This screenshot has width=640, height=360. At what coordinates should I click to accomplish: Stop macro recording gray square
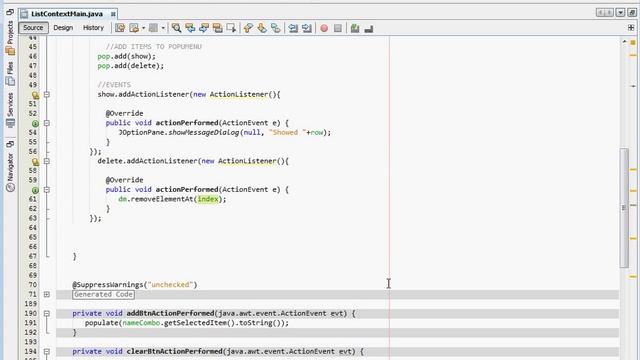pos(338,28)
